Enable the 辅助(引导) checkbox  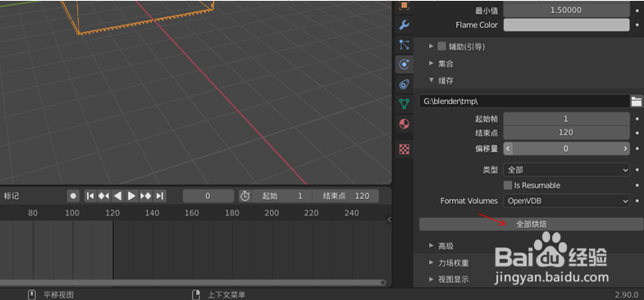442,47
